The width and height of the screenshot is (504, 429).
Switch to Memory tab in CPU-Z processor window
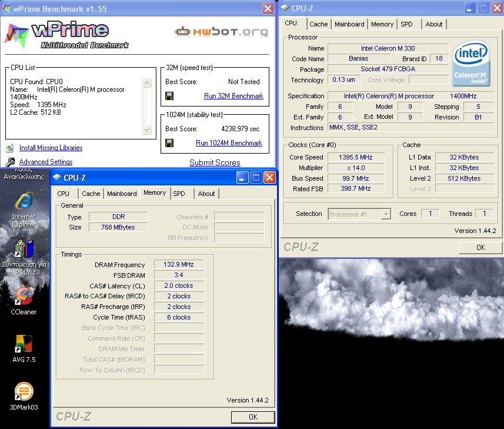click(382, 24)
